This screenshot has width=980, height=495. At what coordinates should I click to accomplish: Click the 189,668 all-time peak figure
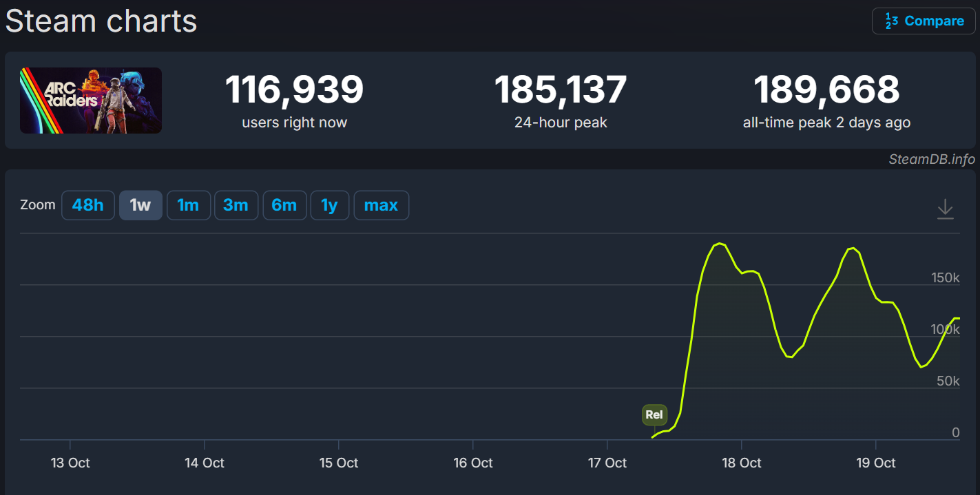point(826,89)
